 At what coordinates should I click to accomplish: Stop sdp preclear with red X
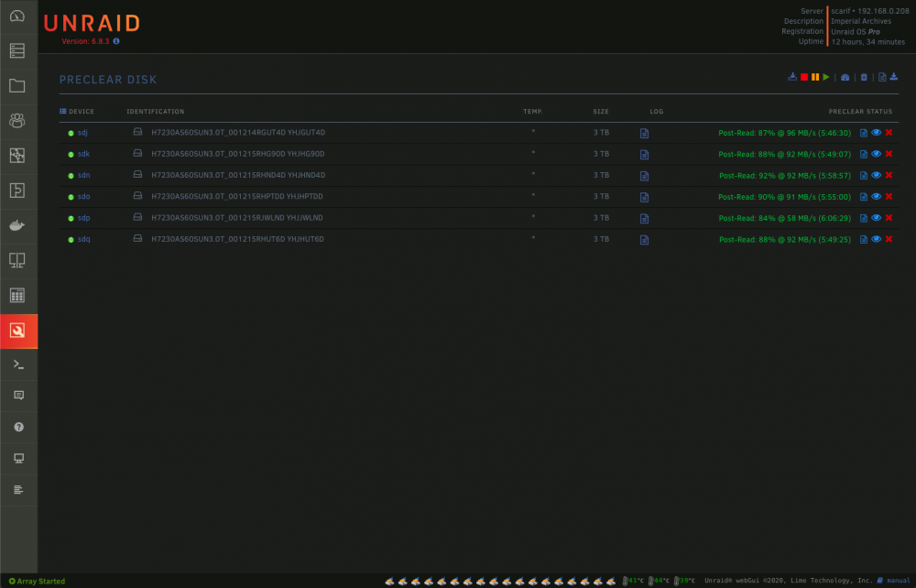point(889,218)
